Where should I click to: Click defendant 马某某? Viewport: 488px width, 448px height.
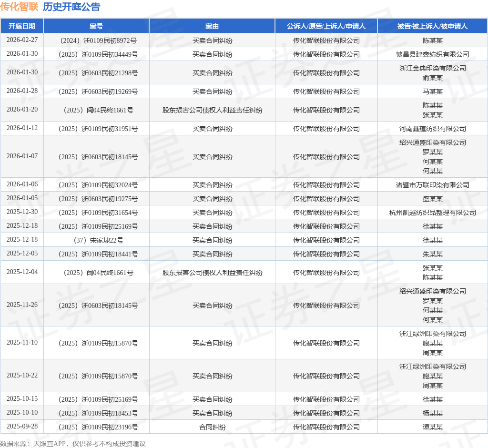[x=433, y=92]
